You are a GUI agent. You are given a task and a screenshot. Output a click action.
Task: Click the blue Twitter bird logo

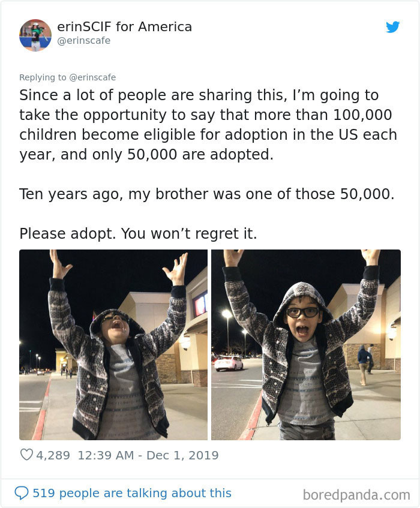pyautogui.click(x=392, y=27)
